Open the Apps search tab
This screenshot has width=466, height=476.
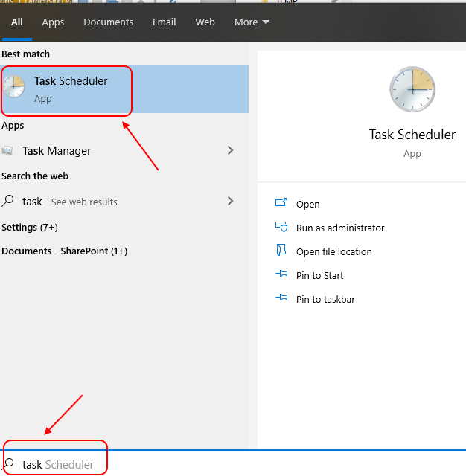tap(53, 22)
